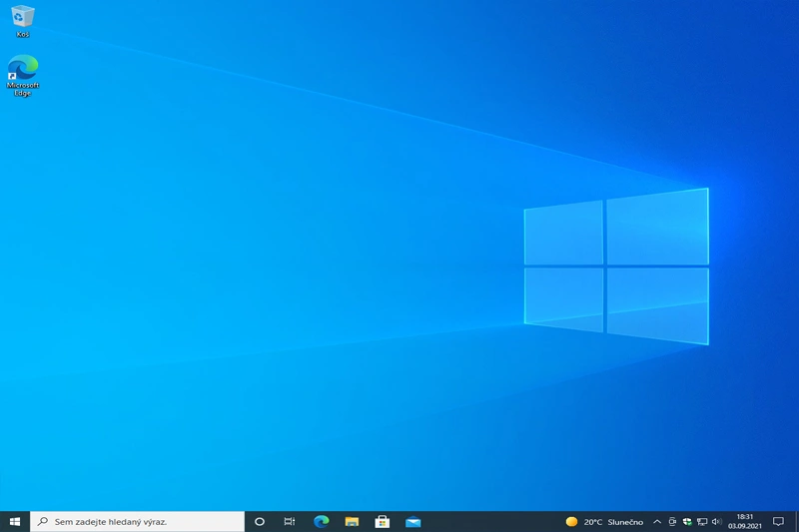Click the Show Desktop strip at taskbar's end

(x=797, y=521)
